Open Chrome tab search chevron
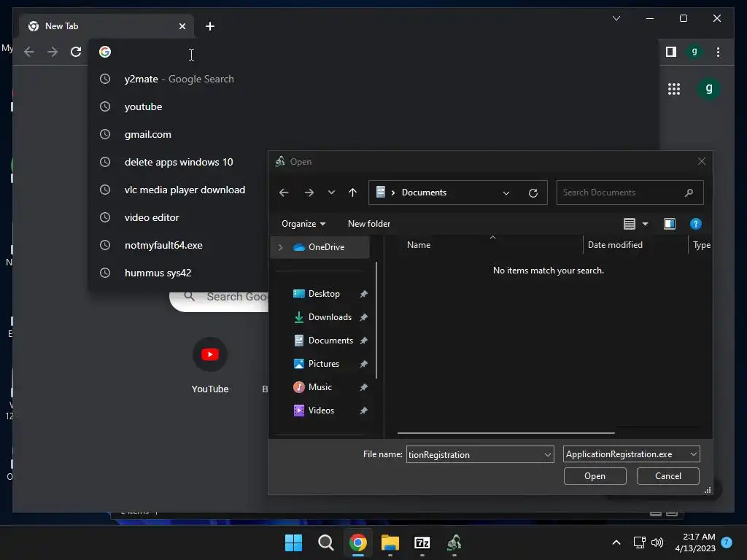 (616, 18)
